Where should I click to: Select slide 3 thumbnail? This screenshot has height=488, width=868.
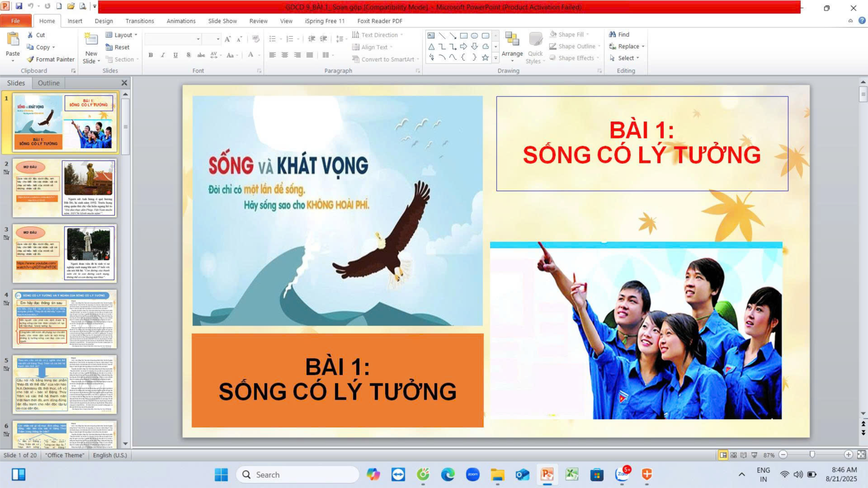(64, 253)
